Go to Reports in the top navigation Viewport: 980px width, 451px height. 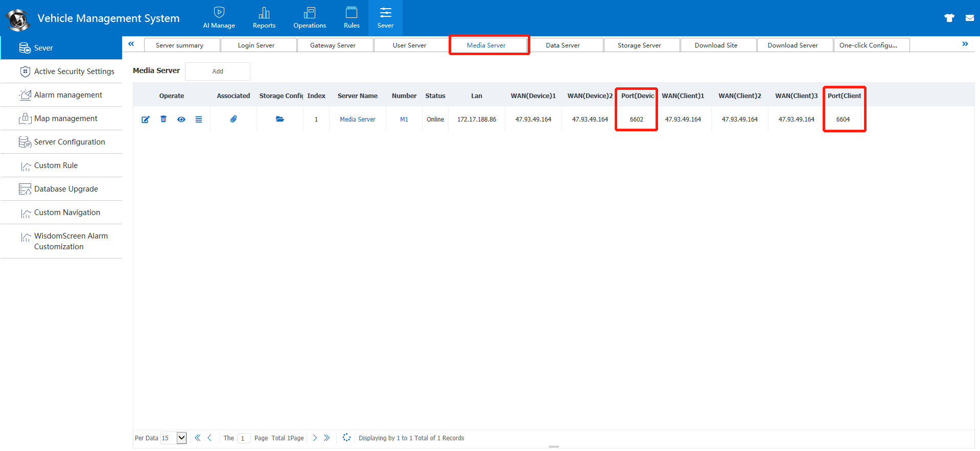pos(264,18)
